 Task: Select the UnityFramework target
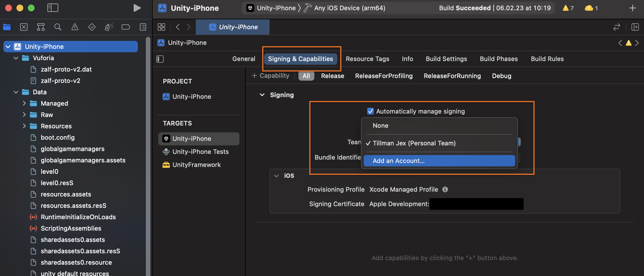(199, 165)
